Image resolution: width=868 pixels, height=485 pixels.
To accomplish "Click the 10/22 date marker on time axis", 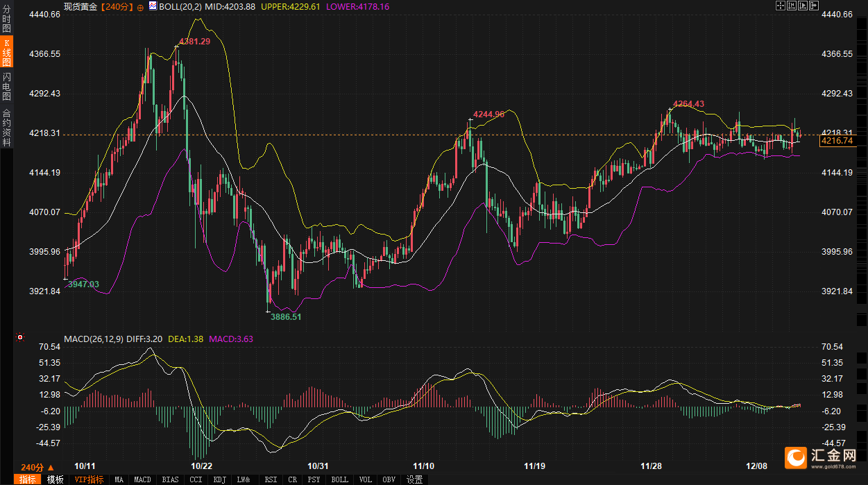I will click(x=201, y=466).
